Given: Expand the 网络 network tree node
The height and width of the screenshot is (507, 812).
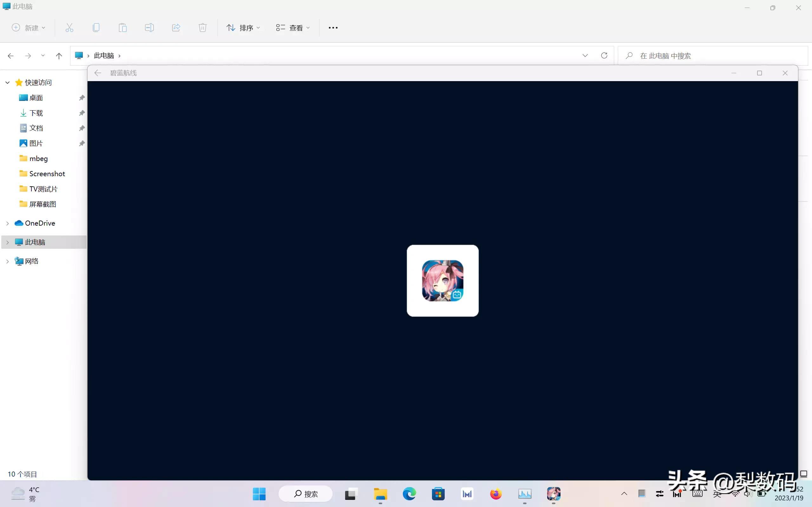Looking at the screenshot, I should point(7,261).
